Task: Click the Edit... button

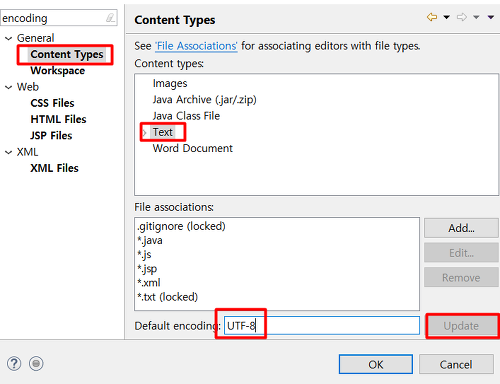Action: (x=461, y=253)
